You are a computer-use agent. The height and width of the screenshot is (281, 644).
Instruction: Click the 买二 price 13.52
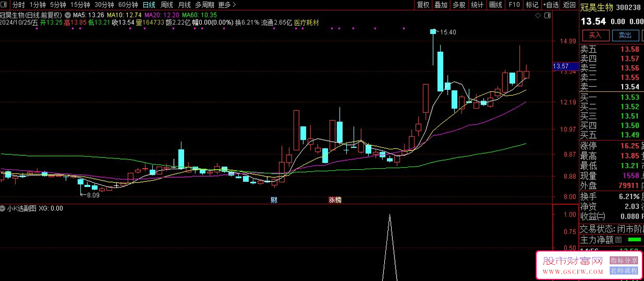pos(630,106)
